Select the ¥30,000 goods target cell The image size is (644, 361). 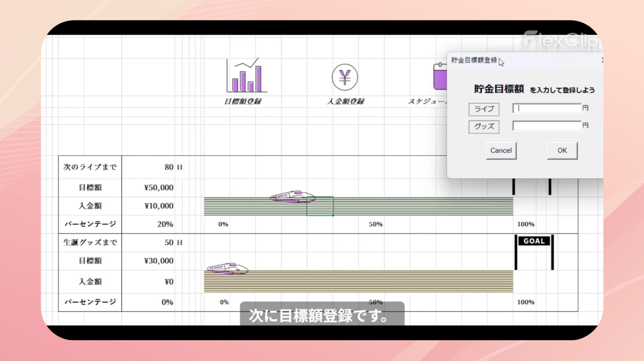coord(158,261)
